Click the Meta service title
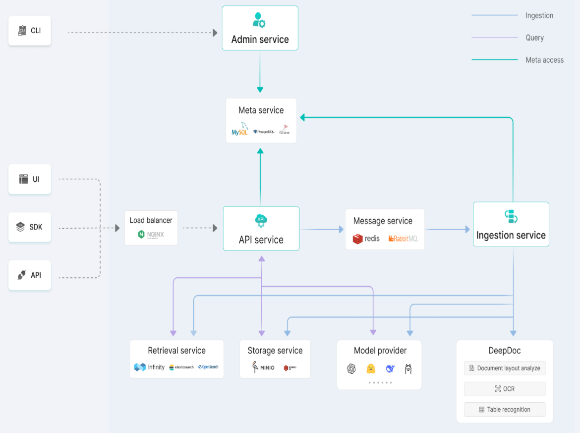The height and width of the screenshot is (433, 580). pyautogui.click(x=261, y=110)
